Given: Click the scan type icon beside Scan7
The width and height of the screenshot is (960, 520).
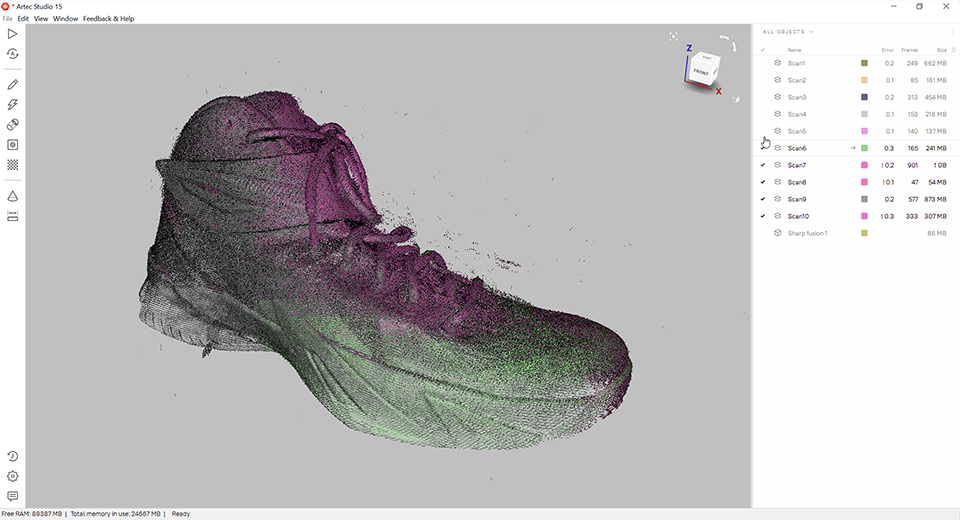Looking at the screenshot, I should click(778, 165).
